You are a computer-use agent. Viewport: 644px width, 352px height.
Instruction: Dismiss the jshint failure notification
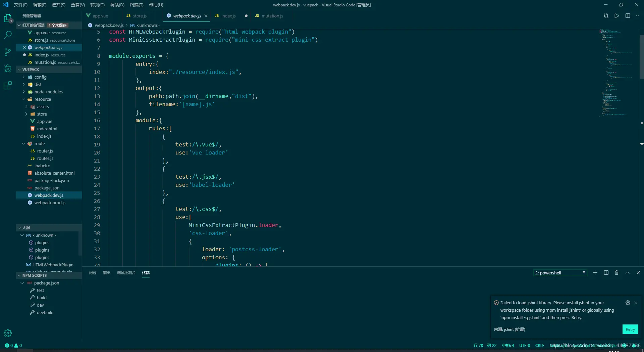click(636, 303)
